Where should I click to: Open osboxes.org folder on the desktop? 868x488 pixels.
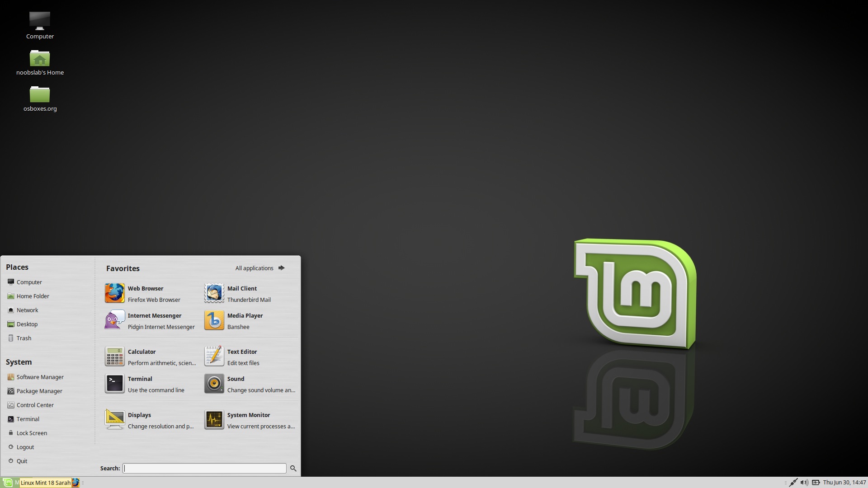[x=40, y=96]
